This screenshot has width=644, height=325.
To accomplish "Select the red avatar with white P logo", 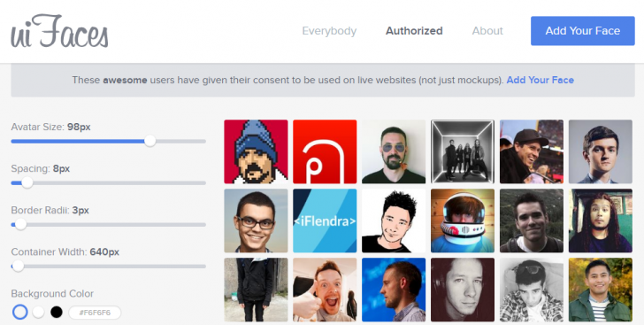I will coord(325,151).
